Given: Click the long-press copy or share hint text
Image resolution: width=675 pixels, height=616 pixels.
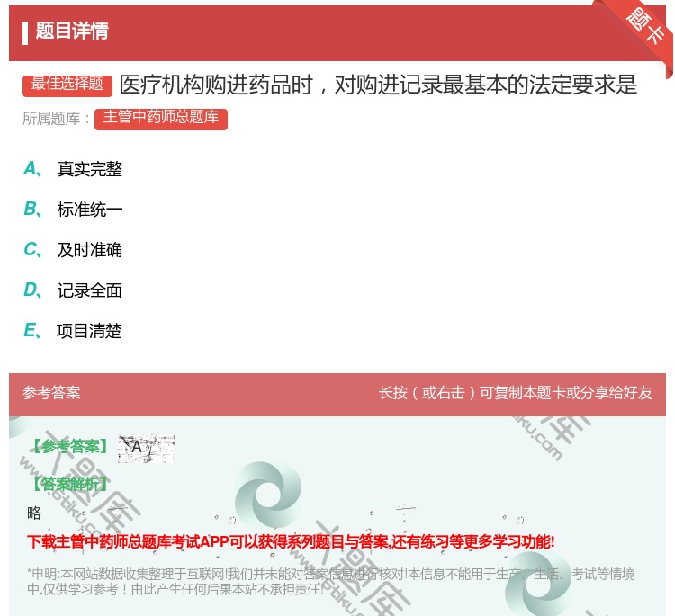Looking at the screenshot, I should click(x=515, y=393).
